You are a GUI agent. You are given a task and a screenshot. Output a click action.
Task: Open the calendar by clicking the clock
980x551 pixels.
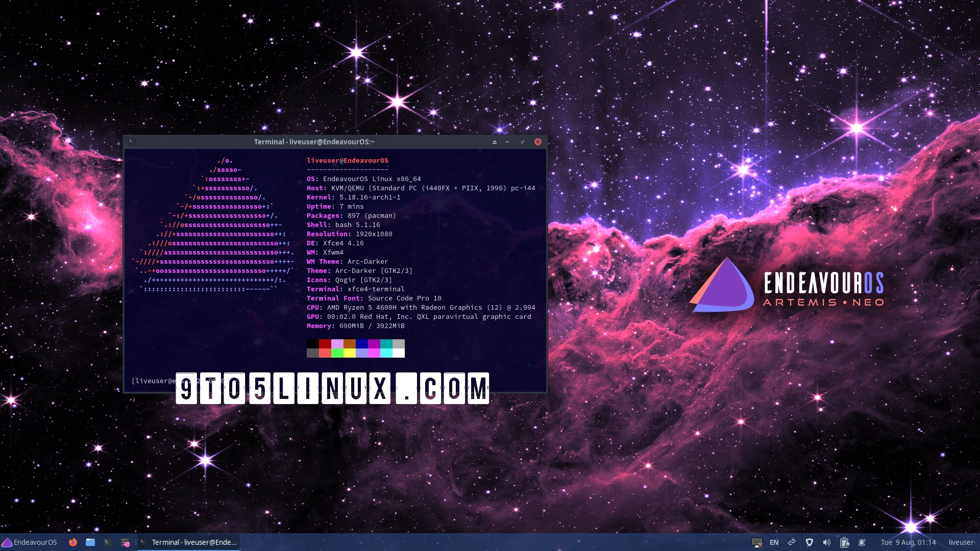[909, 542]
